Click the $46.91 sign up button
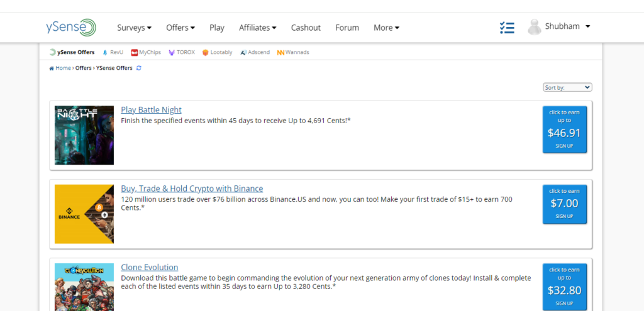 (x=565, y=129)
